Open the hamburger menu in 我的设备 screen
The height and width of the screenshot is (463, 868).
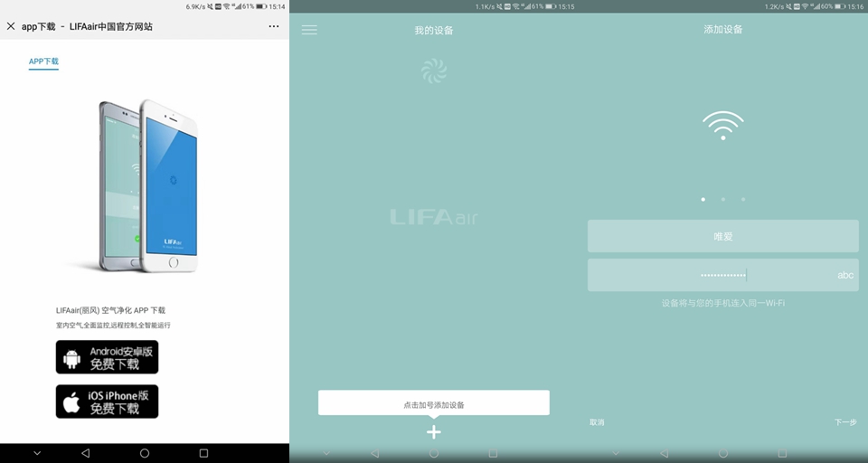[x=309, y=30]
